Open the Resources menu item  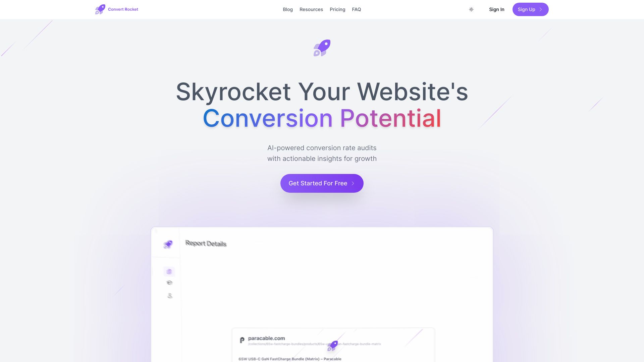pyautogui.click(x=311, y=9)
